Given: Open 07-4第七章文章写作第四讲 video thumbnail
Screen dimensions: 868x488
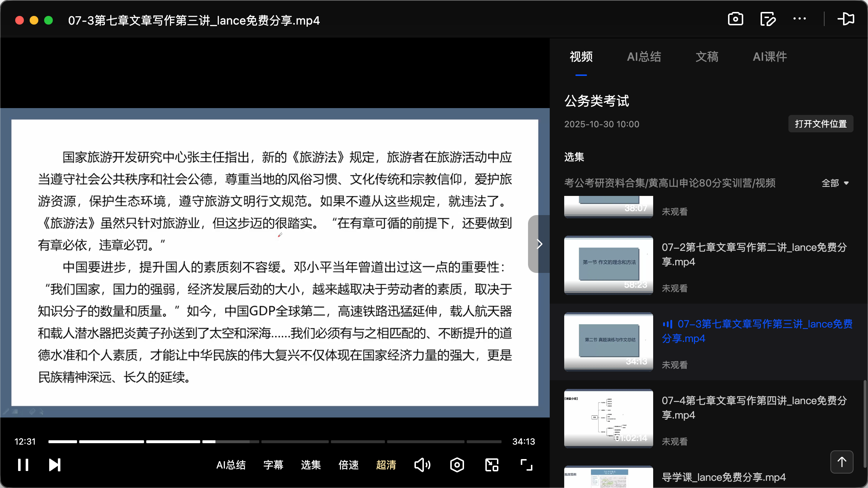Looking at the screenshot, I should point(608,419).
